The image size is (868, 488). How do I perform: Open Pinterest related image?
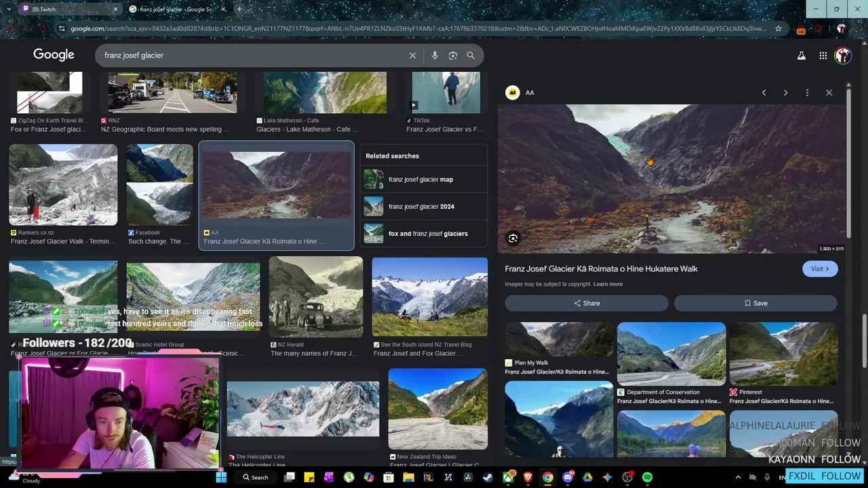[x=783, y=354]
